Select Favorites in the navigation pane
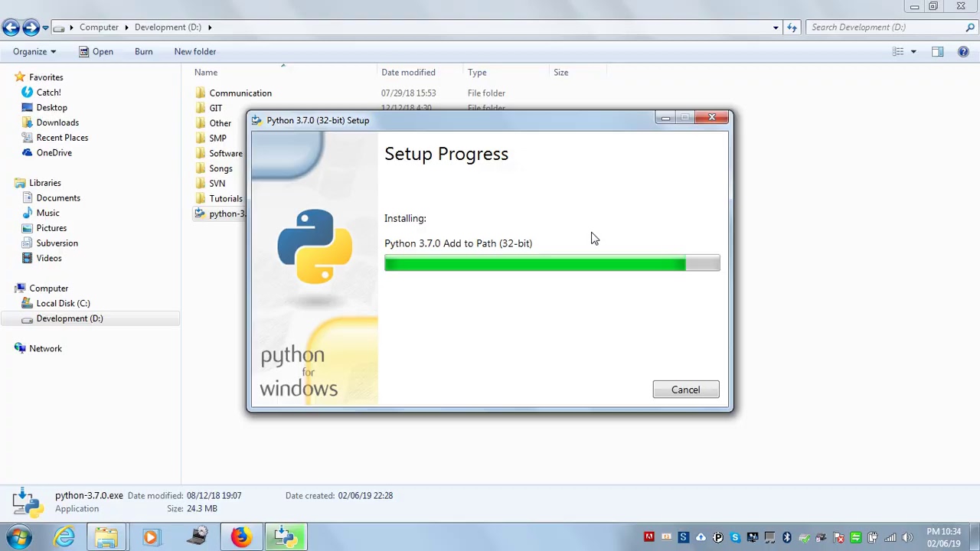The width and height of the screenshot is (980, 551). click(x=46, y=77)
